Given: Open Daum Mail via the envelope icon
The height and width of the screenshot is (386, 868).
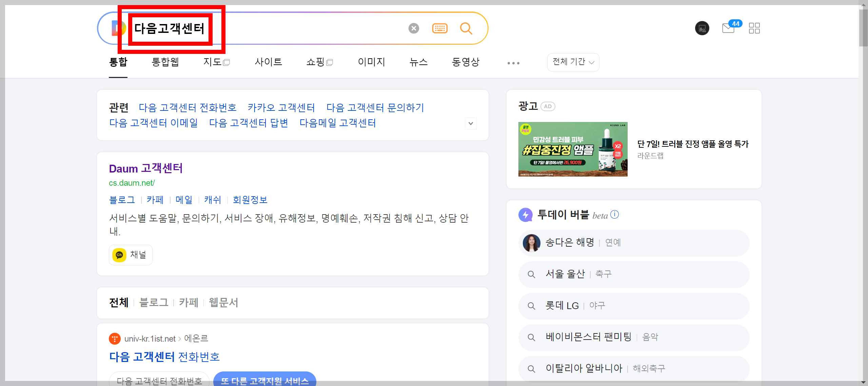Looking at the screenshot, I should [728, 28].
